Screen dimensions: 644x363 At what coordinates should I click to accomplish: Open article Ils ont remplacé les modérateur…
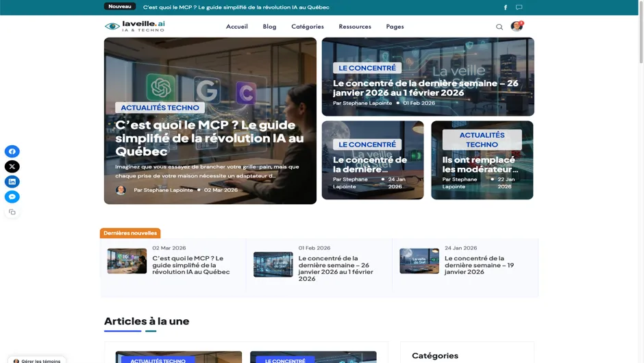point(480,164)
